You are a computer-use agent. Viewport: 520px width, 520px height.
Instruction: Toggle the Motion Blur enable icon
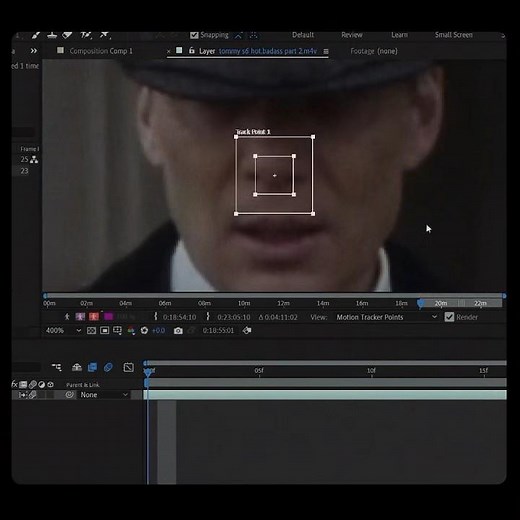pyautogui.click(x=108, y=367)
